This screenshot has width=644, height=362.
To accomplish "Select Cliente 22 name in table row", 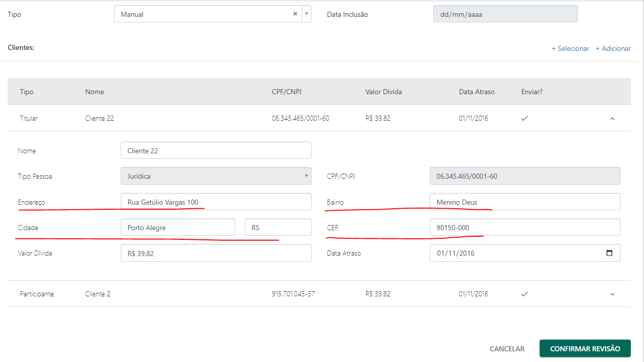I will (x=99, y=118).
